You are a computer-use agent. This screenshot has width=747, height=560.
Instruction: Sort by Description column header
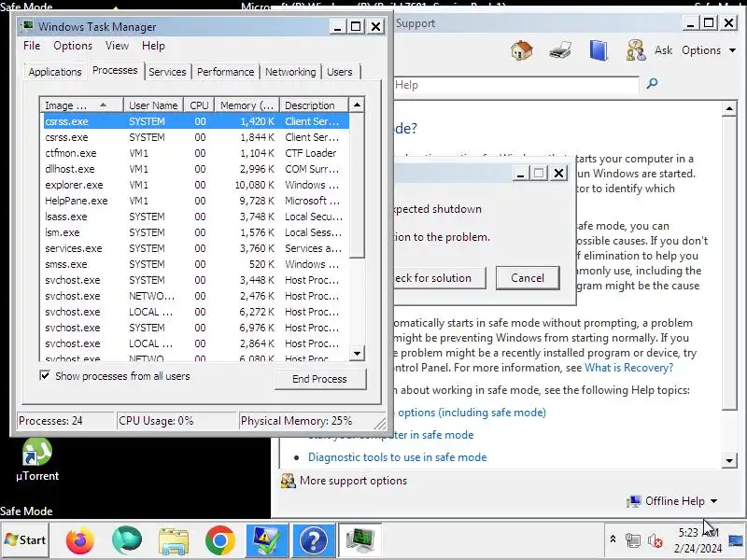315,105
